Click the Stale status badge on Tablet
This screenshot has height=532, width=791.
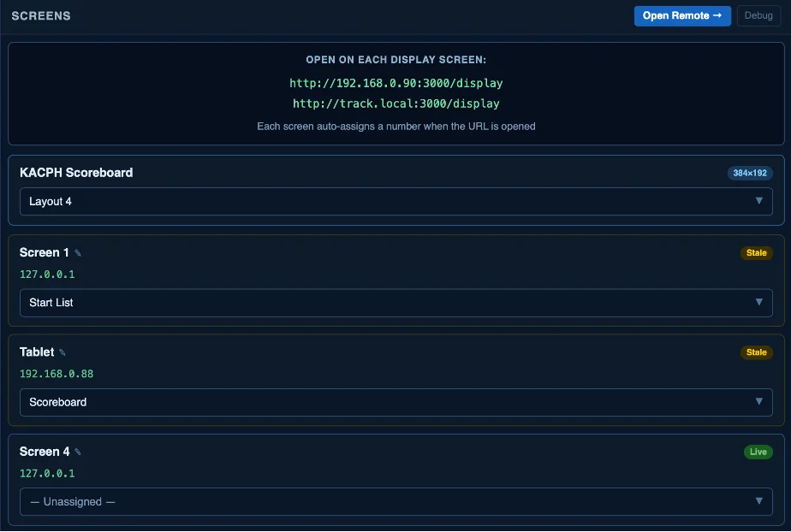(756, 352)
